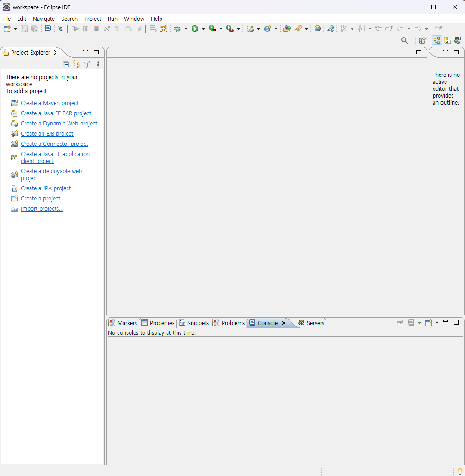Click Collapse All in Project Explorer
Viewport: 465px width, 476px height.
click(x=66, y=64)
